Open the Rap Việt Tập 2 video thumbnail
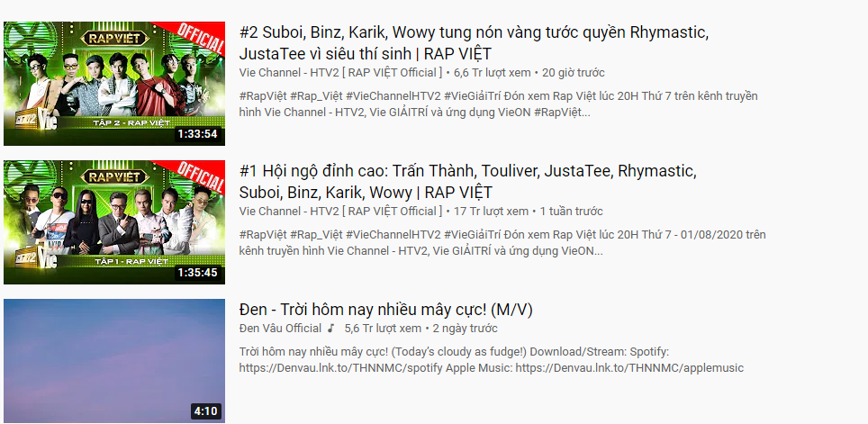 point(114,84)
